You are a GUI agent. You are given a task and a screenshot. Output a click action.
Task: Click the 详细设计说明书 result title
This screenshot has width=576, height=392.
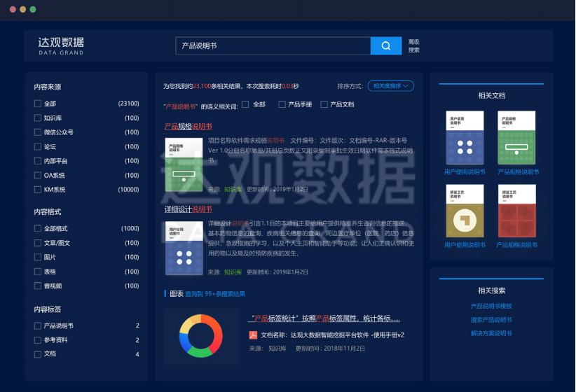point(188,209)
